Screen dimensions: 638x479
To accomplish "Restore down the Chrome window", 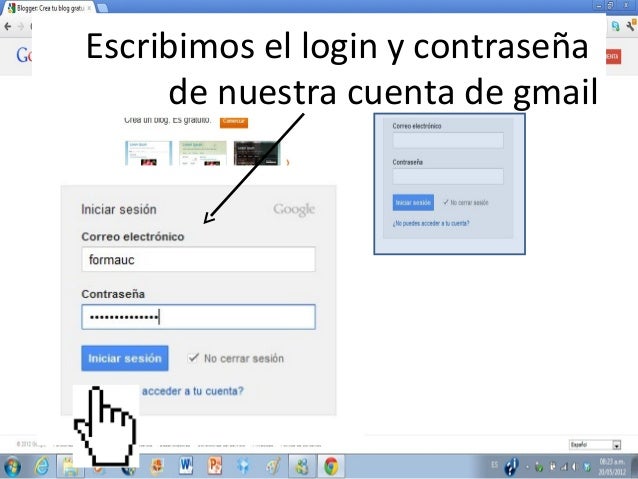I will [611, 5].
